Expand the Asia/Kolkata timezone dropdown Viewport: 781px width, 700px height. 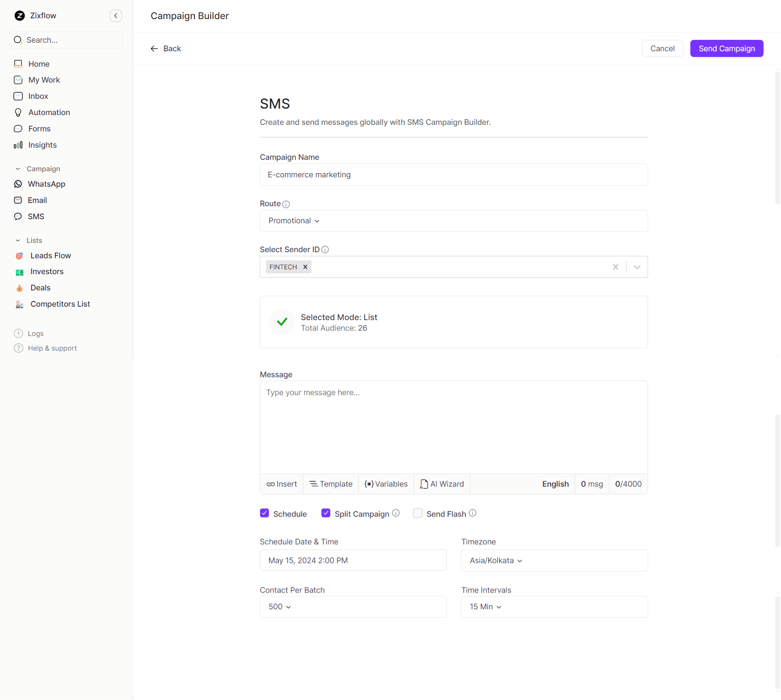click(496, 561)
